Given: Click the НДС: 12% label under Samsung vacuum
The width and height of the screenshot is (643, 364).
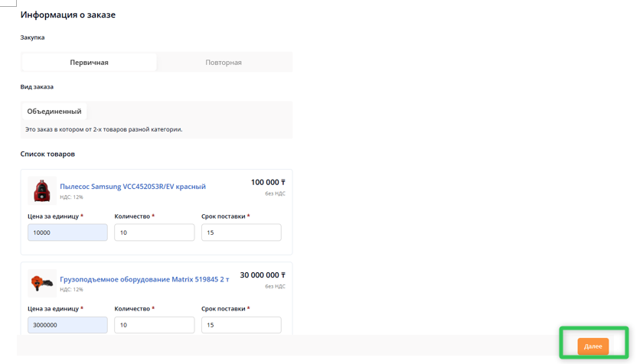Looking at the screenshot, I should point(71,197).
